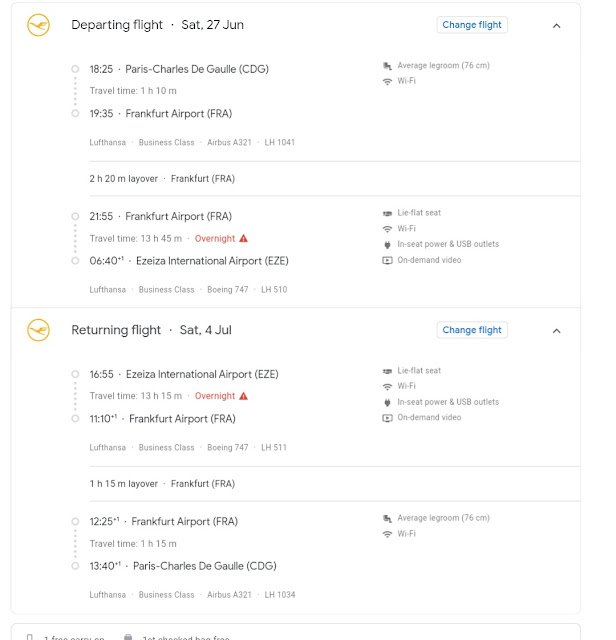Click the legroom seat icon for flight LH 1041
The width and height of the screenshot is (616, 640).
click(x=387, y=66)
